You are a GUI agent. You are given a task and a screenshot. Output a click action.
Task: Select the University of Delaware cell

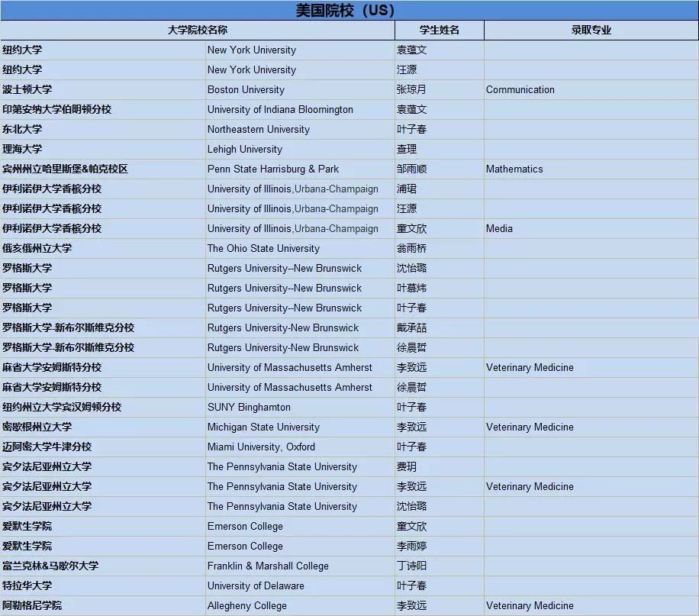click(300, 585)
